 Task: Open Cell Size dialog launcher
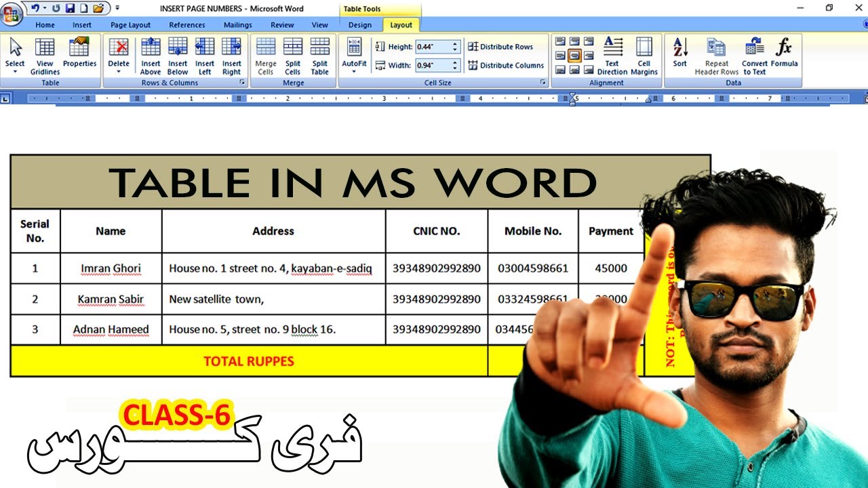(543, 82)
